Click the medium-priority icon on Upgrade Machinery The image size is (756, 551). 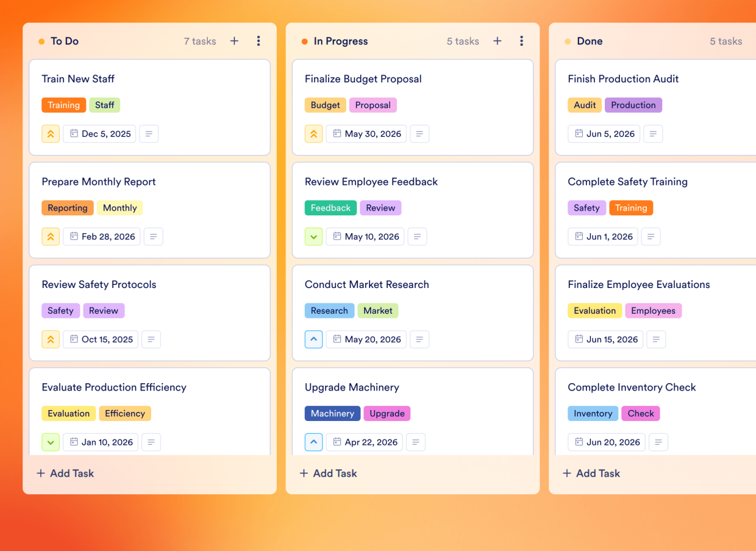pos(313,442)
